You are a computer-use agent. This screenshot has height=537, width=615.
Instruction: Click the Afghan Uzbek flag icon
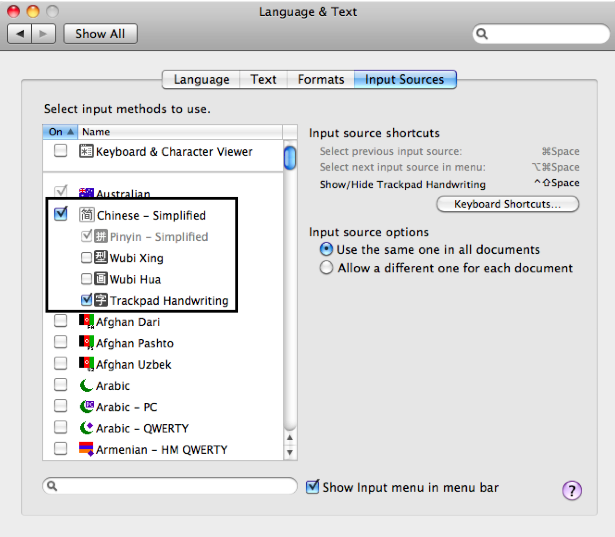(x=86, y=364)
